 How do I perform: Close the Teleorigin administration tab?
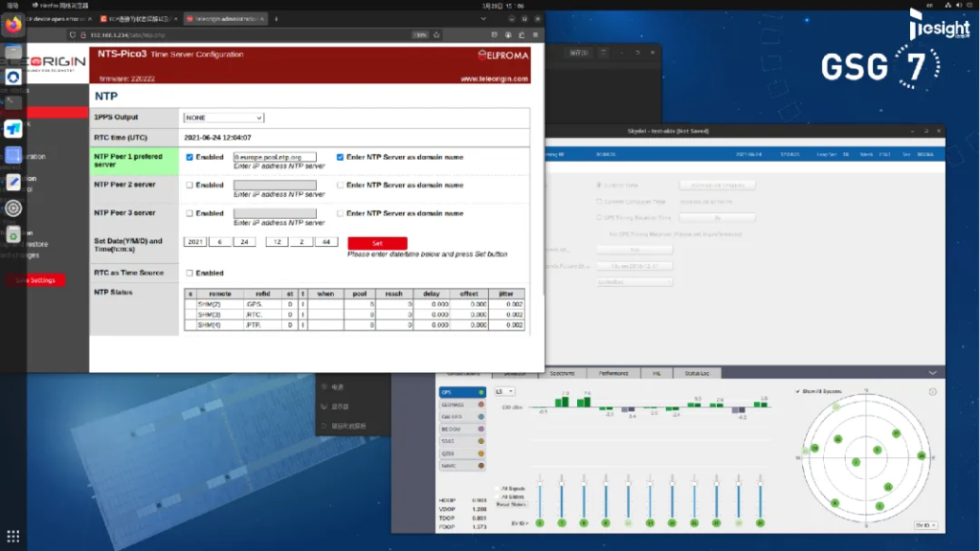point(262,19)
